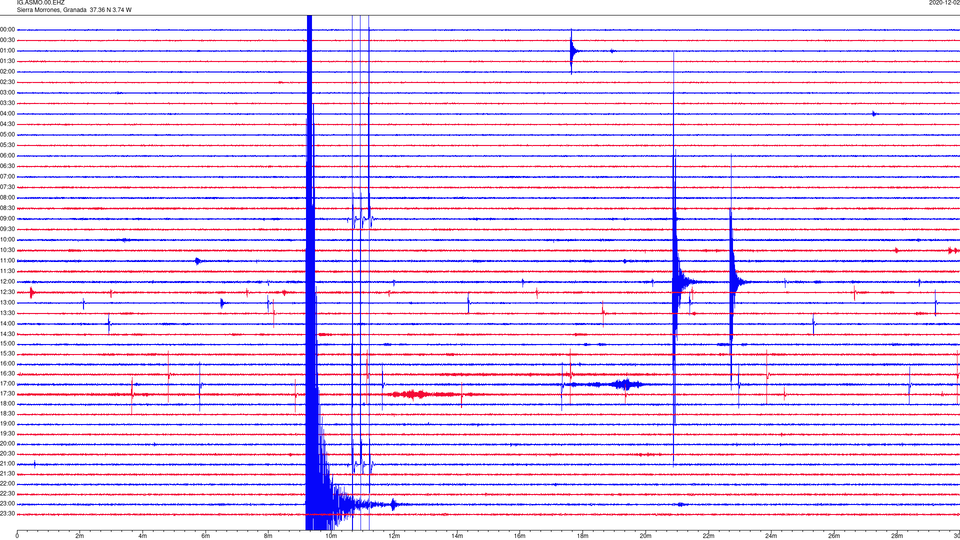This screenshot has width=960, height=540.
Task: Click the 08:30 time label
Action: click(x=7, y=208)
